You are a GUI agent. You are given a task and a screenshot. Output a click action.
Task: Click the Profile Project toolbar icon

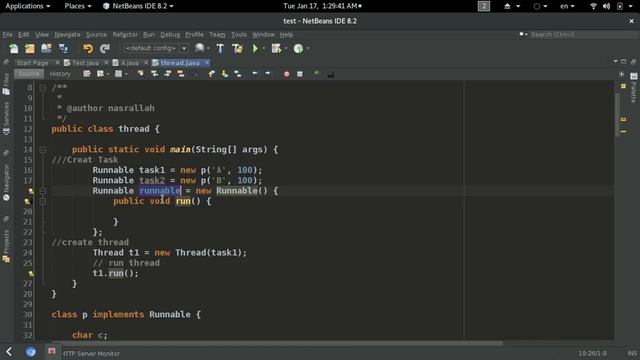click(x=298, y=49)
